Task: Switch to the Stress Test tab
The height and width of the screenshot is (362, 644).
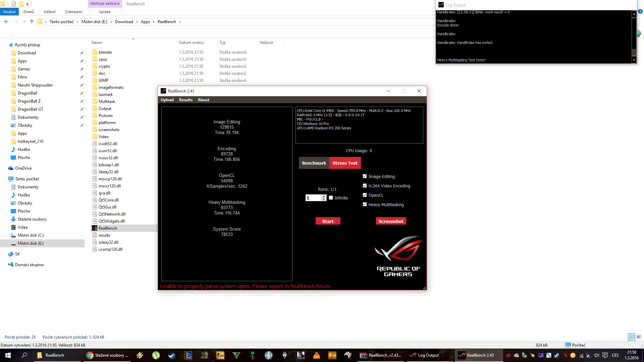Action: pyautogui.click(x=345, y=163)
